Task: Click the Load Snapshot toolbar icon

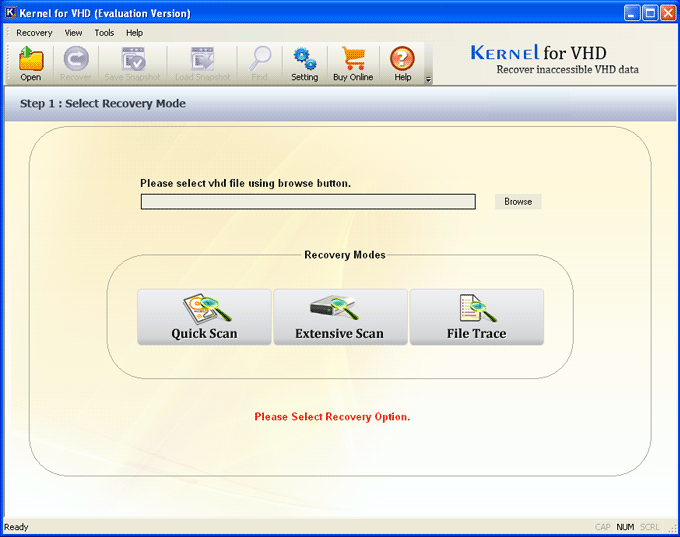Action: tap(203, 60)
